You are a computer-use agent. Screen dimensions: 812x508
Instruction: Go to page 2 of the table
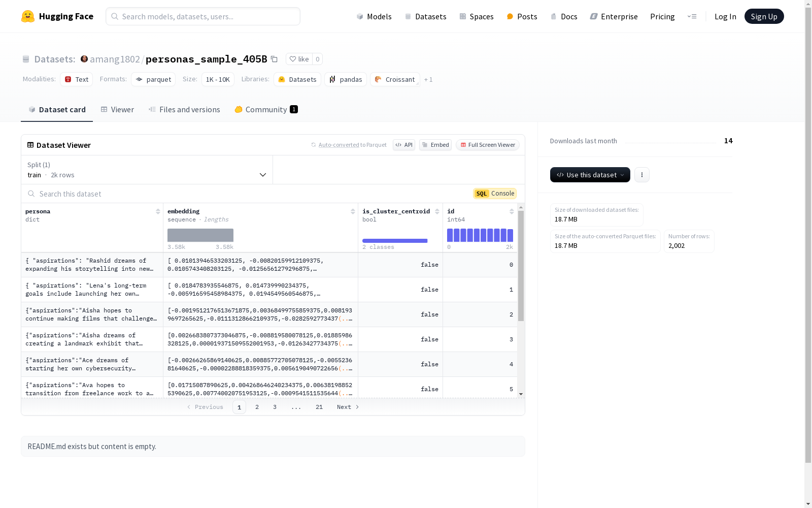[x=257, y=407]
